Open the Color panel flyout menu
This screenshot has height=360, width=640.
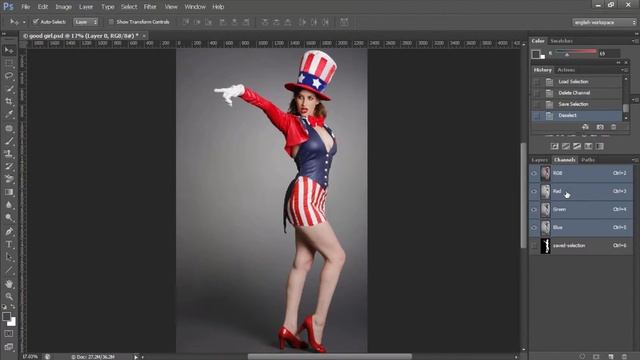point(635,41)
